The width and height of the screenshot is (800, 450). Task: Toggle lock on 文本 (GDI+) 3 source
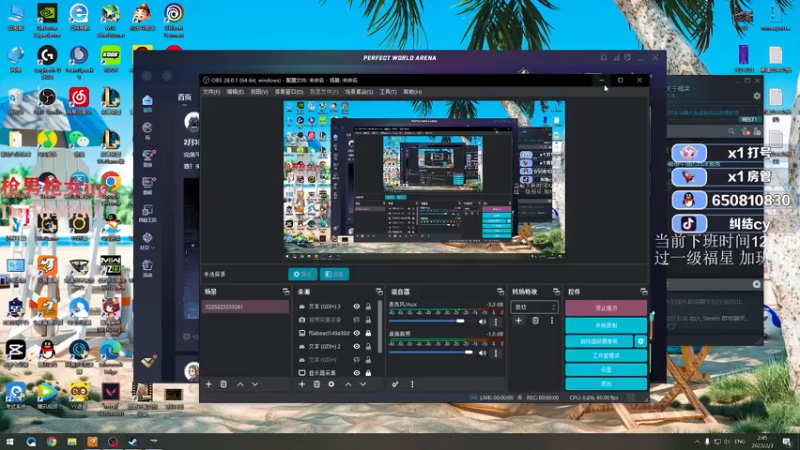coord(368,307)
